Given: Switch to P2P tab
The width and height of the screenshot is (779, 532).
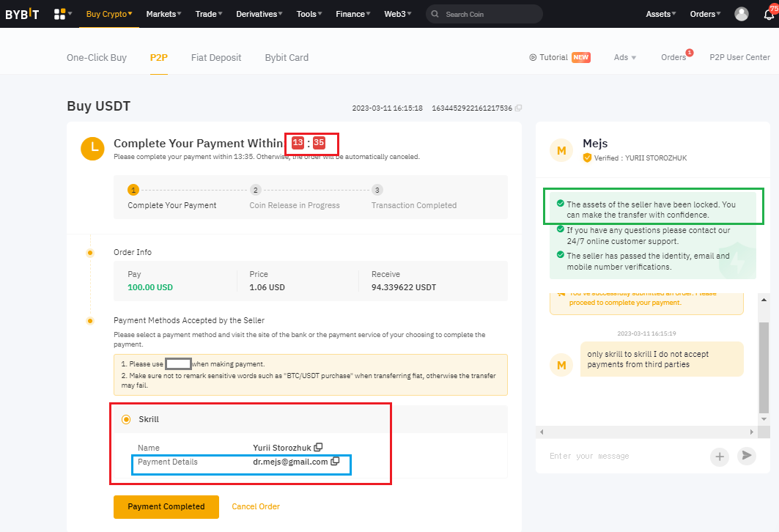Looking at the screenshot, I should click(158, 57).
